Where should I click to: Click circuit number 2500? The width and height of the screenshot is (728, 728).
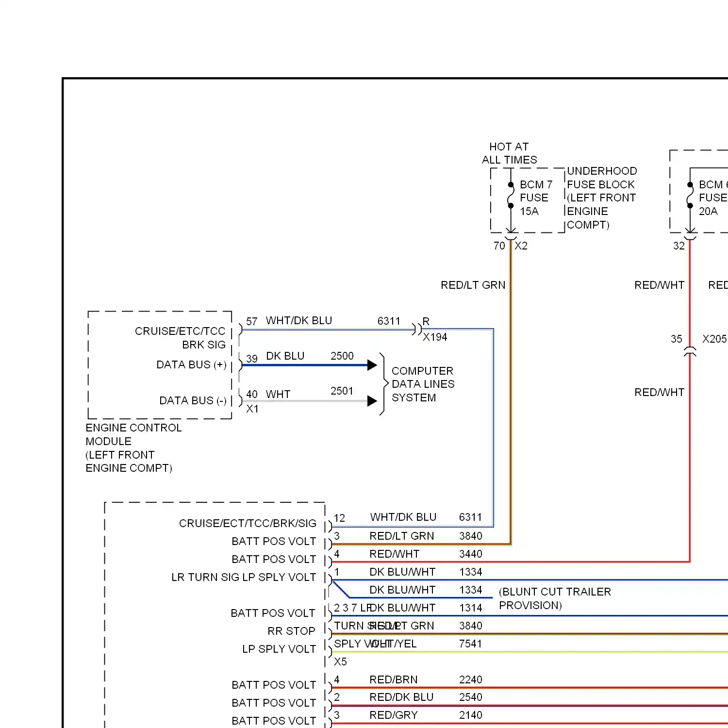tap(342, 356)
